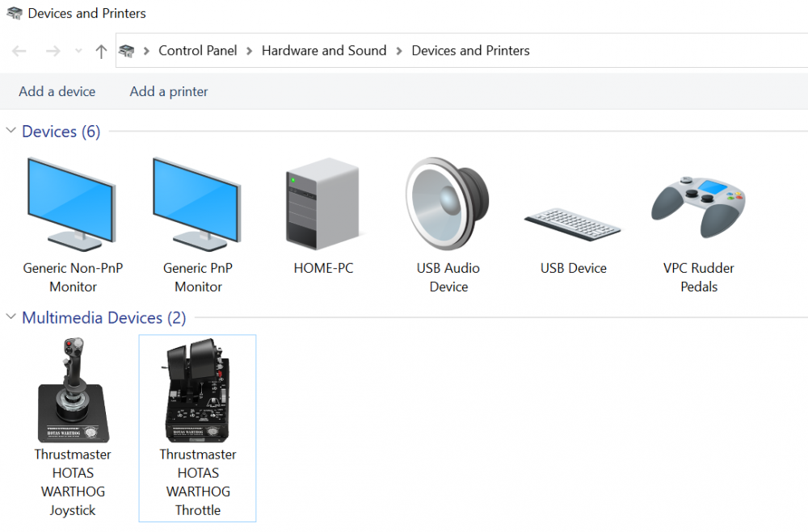808x532 pixels.
Task: Expand the chevron after Control Panel
Action: tap(250, 51)
